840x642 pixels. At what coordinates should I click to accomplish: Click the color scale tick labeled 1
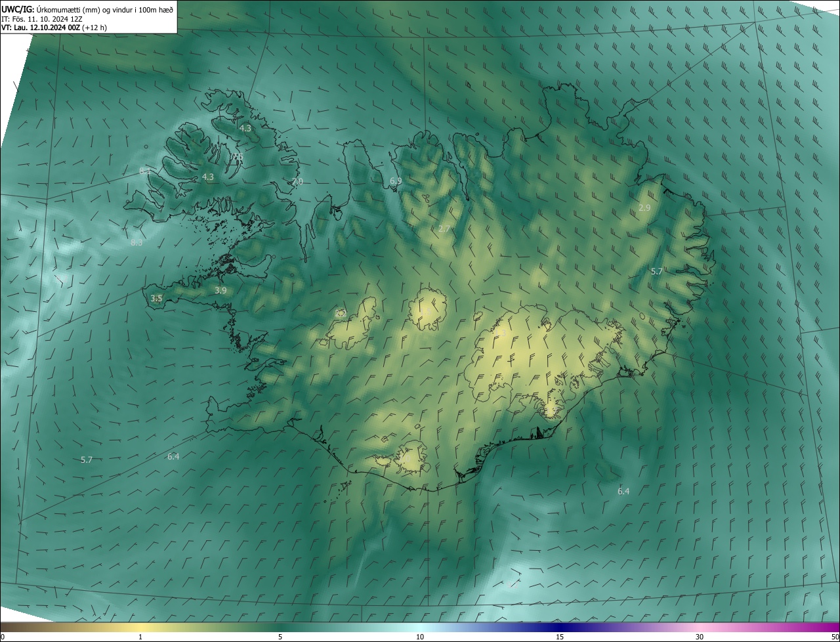pyautogui.click(x=140, y=637)
